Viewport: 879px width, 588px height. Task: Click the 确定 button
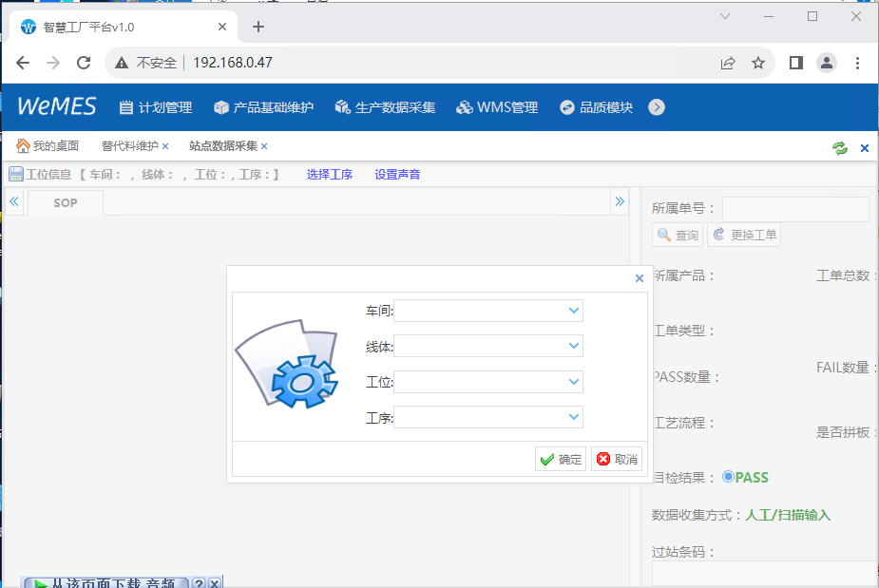coord(561,460)
